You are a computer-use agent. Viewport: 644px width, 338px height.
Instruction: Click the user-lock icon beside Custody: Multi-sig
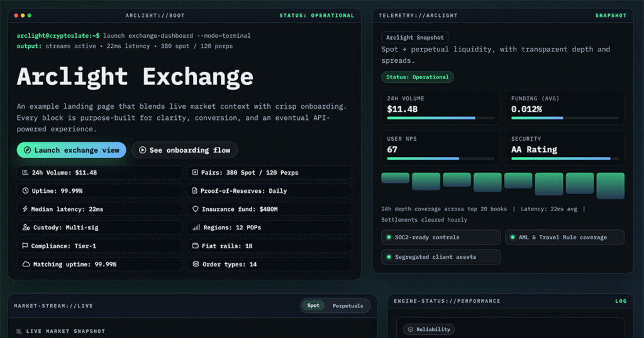[26, 227]
